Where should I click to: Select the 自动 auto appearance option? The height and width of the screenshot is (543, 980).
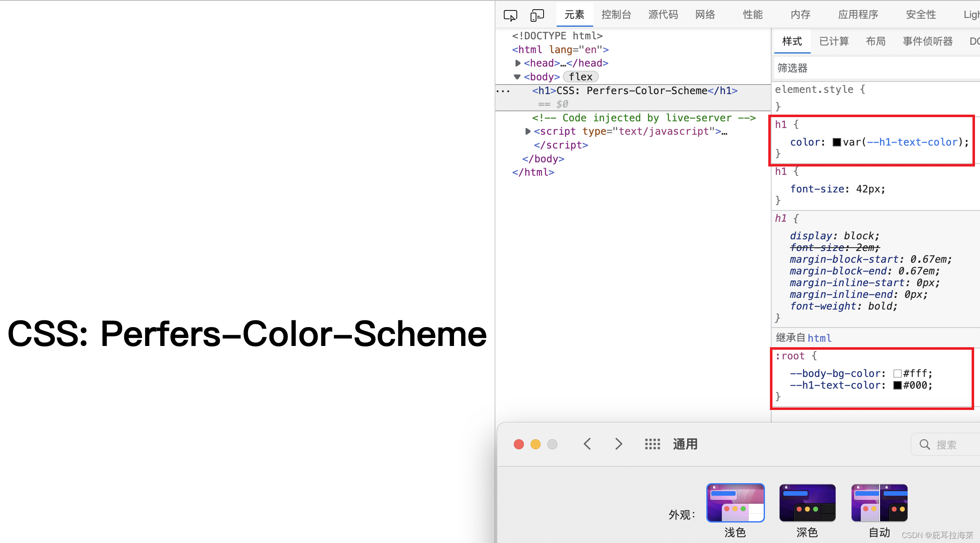pos(879,503)
